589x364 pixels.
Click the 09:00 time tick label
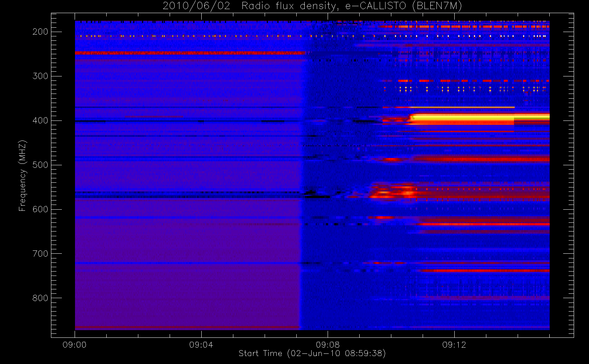tap(75, 345)
